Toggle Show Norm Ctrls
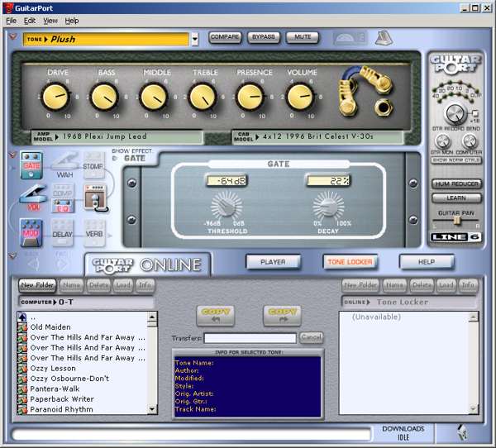 pos(456,160)
